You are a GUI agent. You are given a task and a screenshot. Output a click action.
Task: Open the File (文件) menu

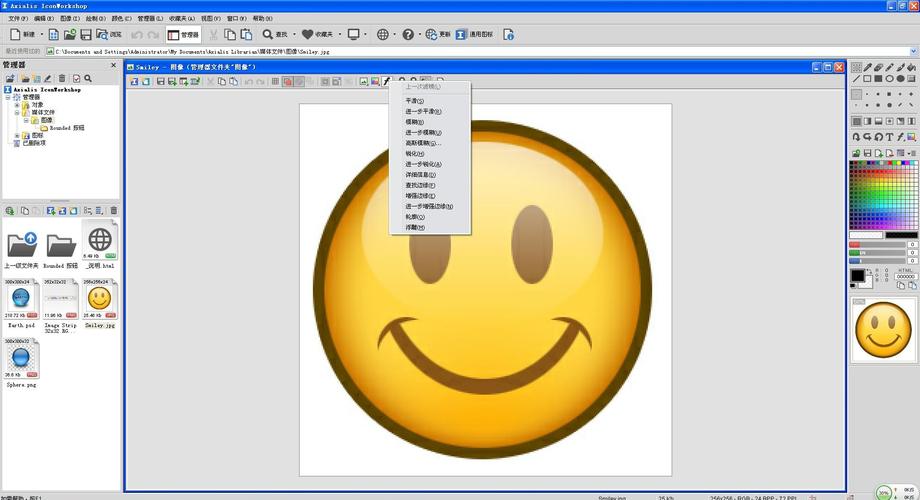18,19
